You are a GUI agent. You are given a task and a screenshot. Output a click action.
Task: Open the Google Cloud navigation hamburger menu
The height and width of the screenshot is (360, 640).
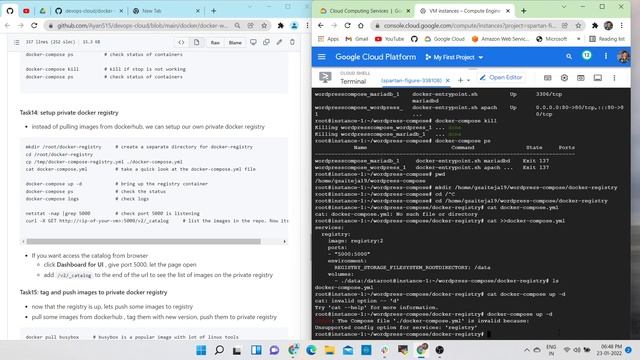coord(322,57)
